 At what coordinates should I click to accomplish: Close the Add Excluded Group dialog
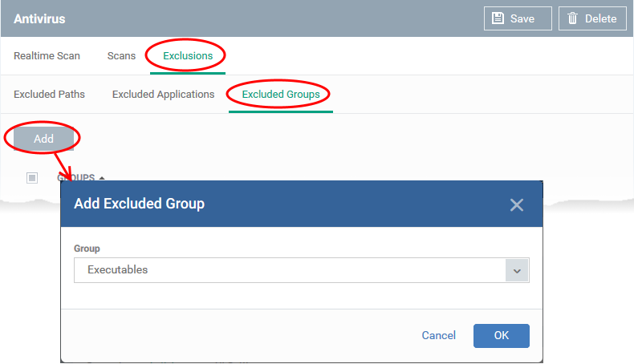(516, 204)
